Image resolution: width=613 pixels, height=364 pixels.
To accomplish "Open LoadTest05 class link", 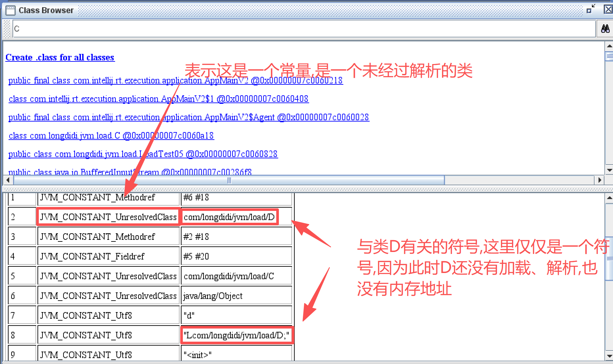I will [x=143, y=154].
